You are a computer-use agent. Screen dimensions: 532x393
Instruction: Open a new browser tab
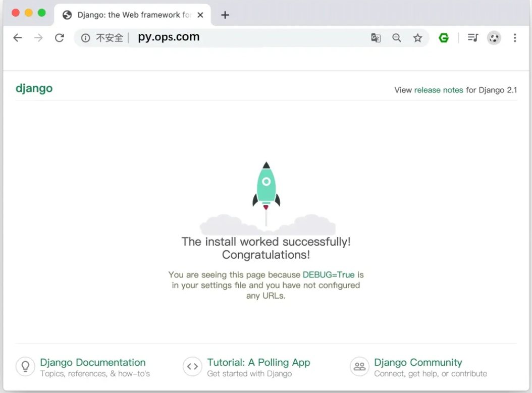tap(225, 15)
